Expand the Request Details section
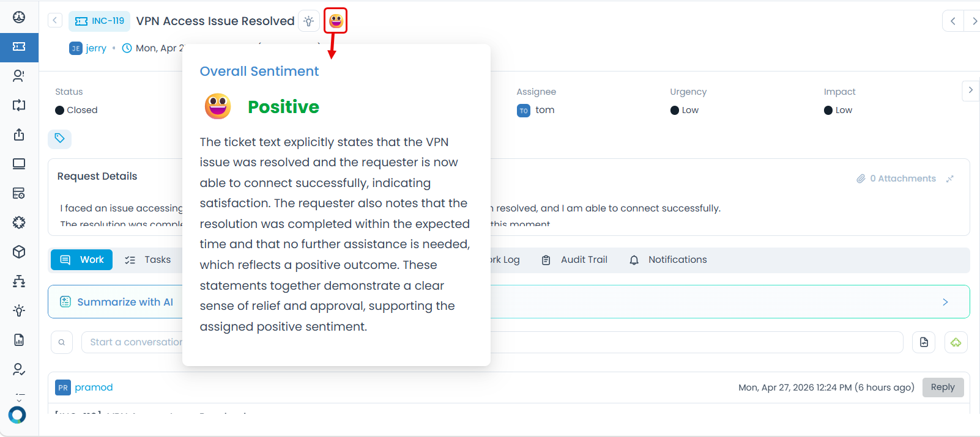 click(949, 178)
